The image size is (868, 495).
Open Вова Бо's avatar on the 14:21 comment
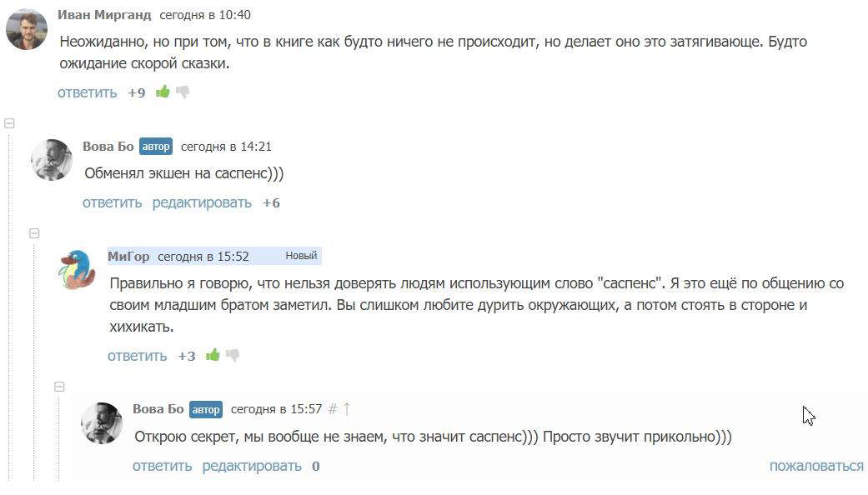click(52, 160)
